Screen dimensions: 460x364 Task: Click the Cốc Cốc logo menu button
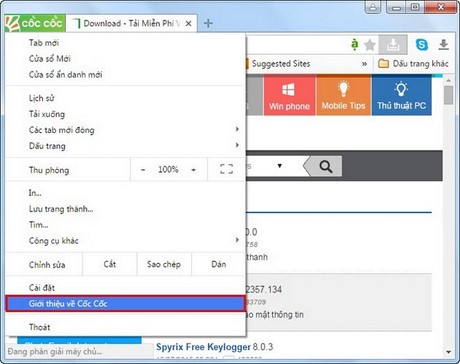click(x=35, y=24)
